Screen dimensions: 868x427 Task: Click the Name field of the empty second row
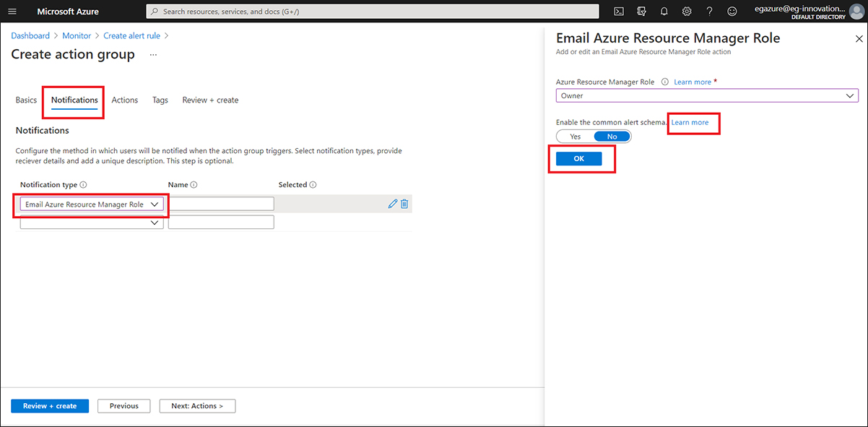coord(221,223)
